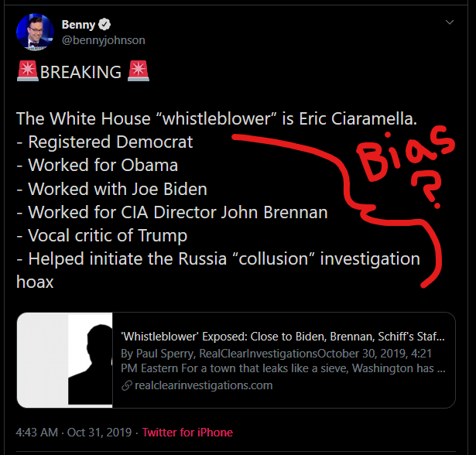Click the link chain icon in the link card
476x455 pixels.
pyautogui.click(x=127, y=385)
